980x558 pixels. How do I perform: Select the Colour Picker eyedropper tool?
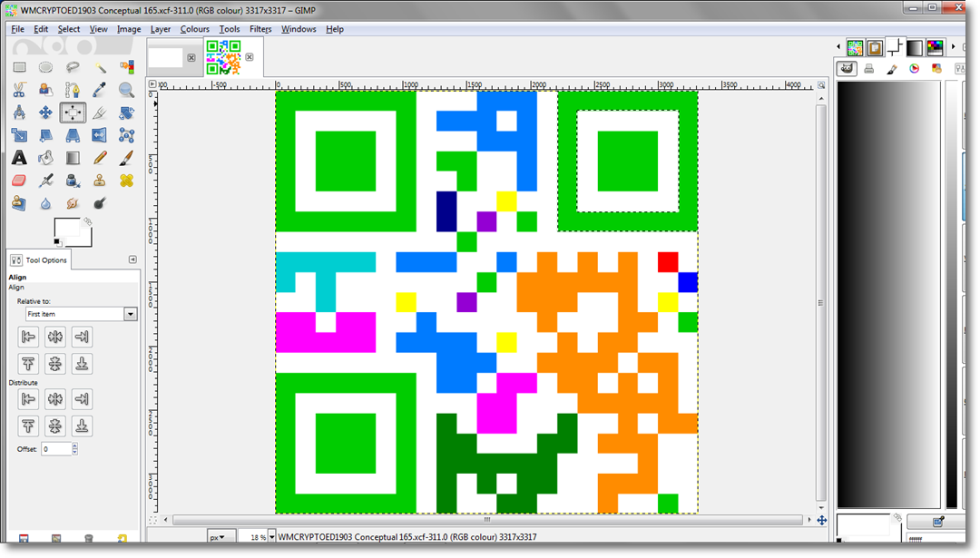point(100,90)
